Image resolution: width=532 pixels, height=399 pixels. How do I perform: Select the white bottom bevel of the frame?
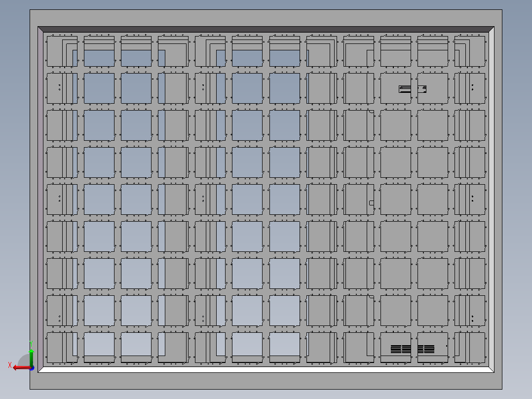(x=266, y=369)
